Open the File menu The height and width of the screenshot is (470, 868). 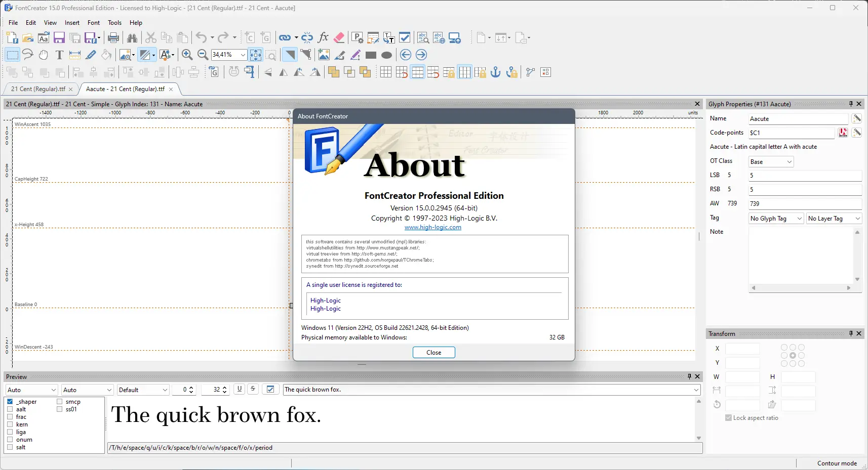click(13, 23)
